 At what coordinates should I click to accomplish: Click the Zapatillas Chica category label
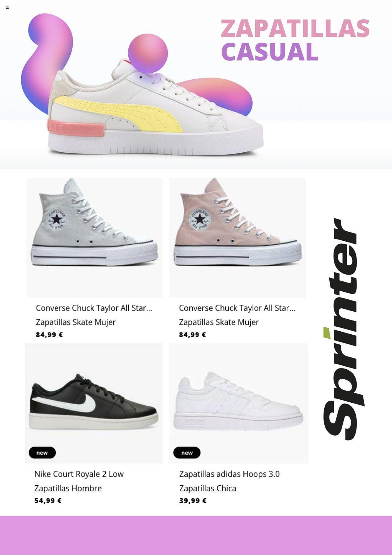click(x=208, y=488)
